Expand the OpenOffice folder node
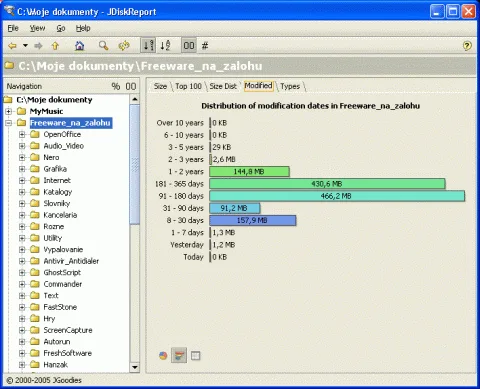 [22, 134]
